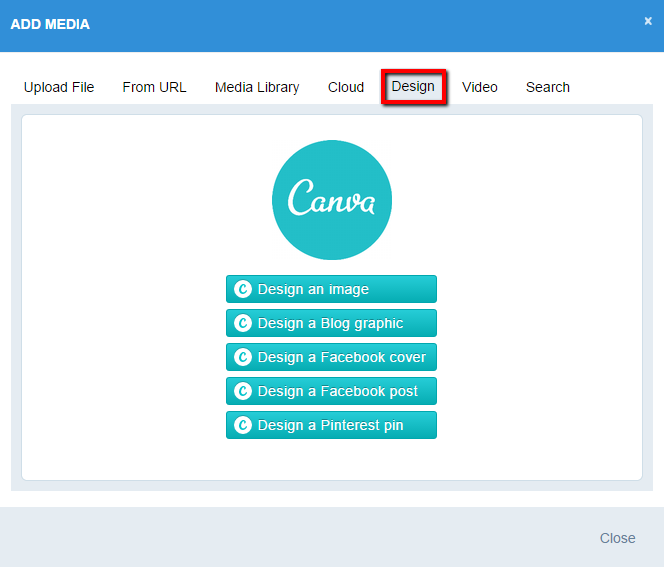Click Canva icon on Blog graphic button

243,323
